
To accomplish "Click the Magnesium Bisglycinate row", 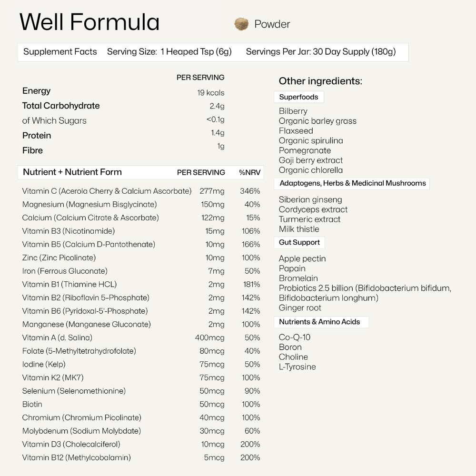I will click(x=89, y=205).
